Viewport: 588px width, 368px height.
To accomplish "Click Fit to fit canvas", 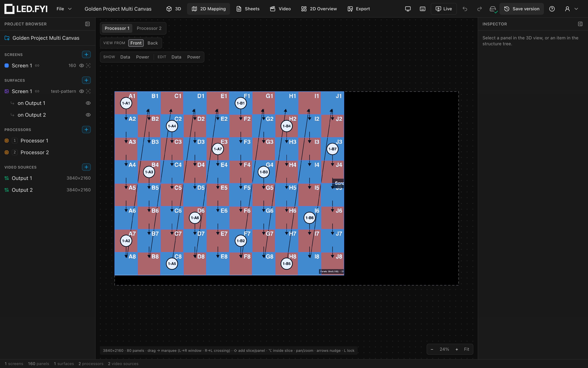I will (467, 349).
